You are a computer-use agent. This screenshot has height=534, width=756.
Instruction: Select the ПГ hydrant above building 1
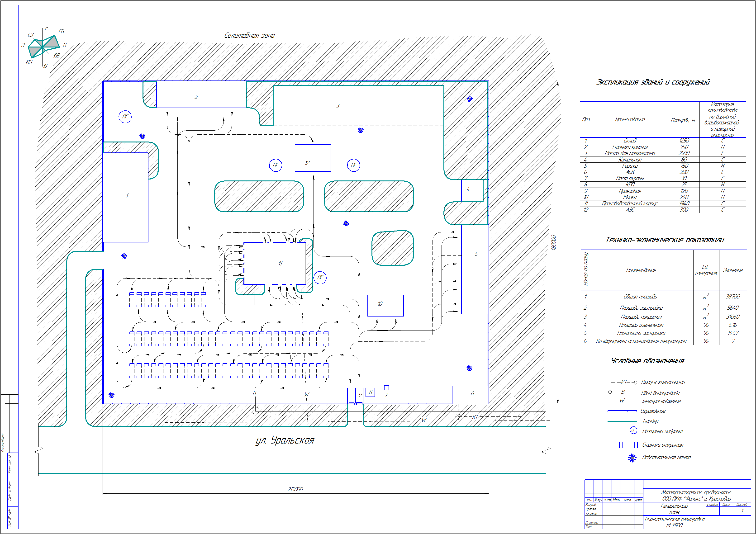tap(125, 117)
